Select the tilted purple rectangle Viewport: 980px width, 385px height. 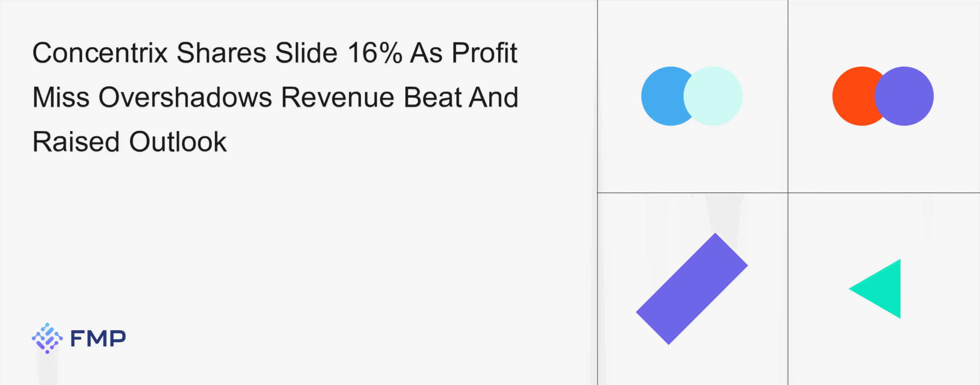(x=692, y=289)
